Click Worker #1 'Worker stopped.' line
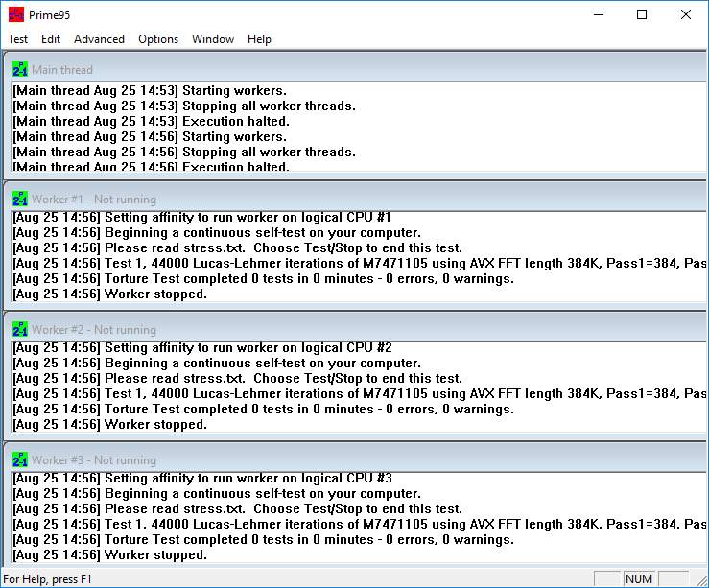The height and width of the screenshot is (588, 709). [x=110, y=294]
